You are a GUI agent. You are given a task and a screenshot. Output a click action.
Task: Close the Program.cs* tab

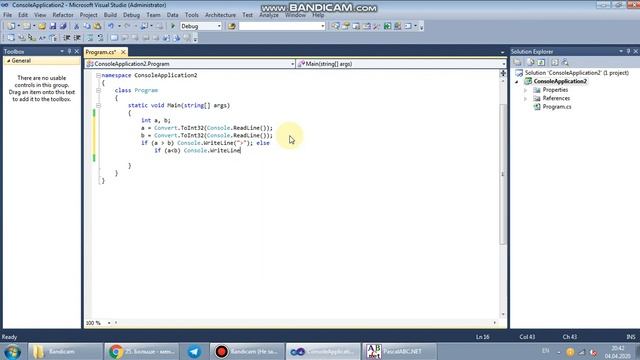tap(123, 52)
